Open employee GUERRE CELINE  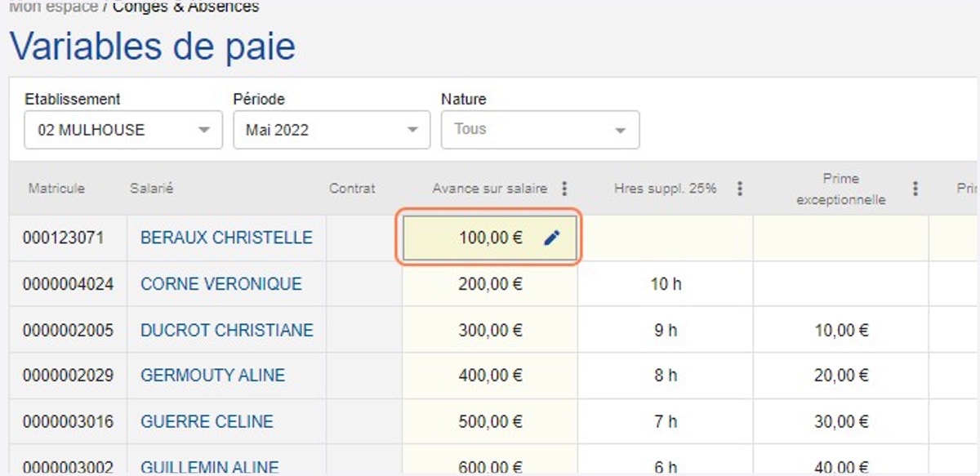pyautogui.click(x=207, y=422)
